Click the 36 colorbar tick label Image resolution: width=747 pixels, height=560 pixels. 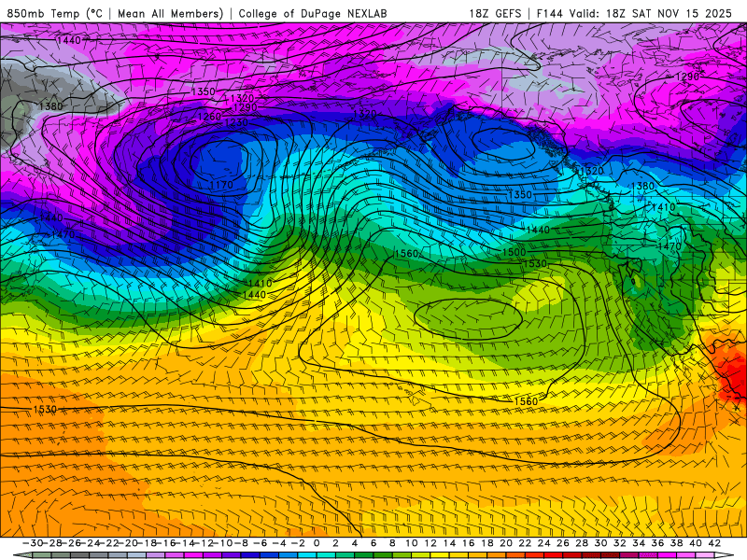click(x=657, y=543)
